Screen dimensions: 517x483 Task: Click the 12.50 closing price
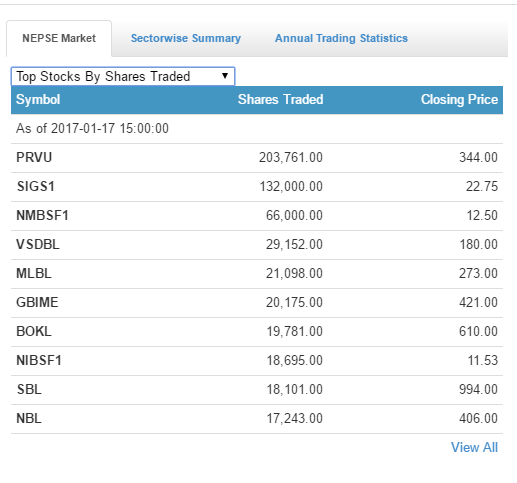(x=482, y=215)
